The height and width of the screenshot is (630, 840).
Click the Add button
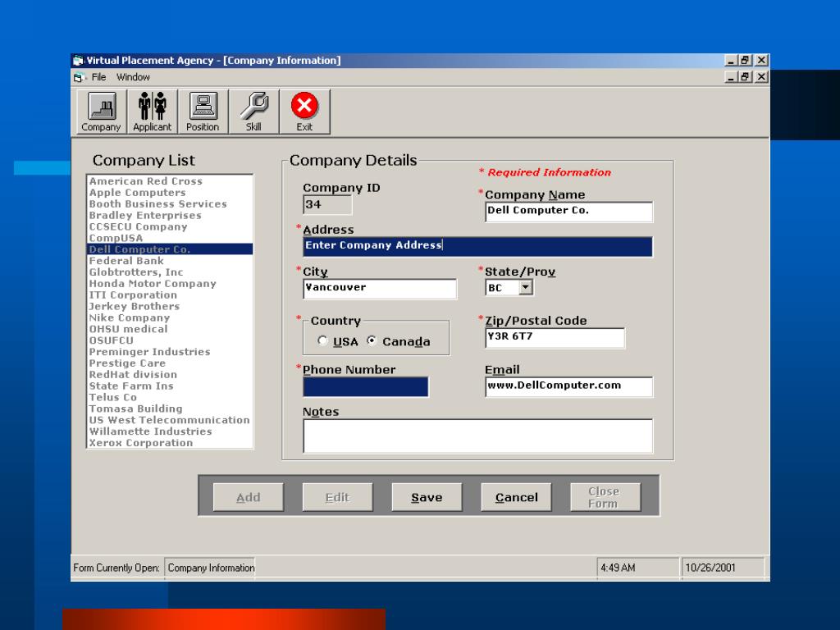(x=249, y=497)
